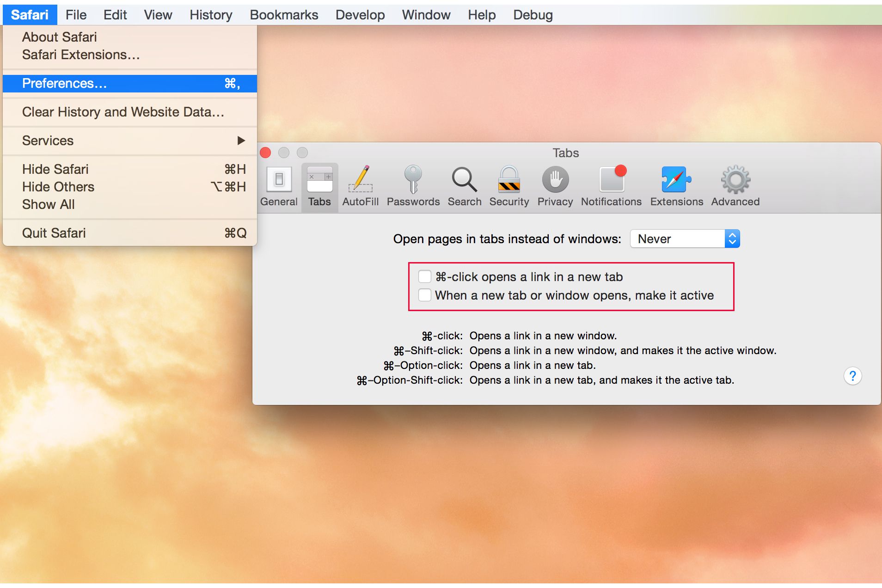Open the Help menu
The height and width of the screenshot is (588, 882).
pyautogui.click(x=482, y=15)
